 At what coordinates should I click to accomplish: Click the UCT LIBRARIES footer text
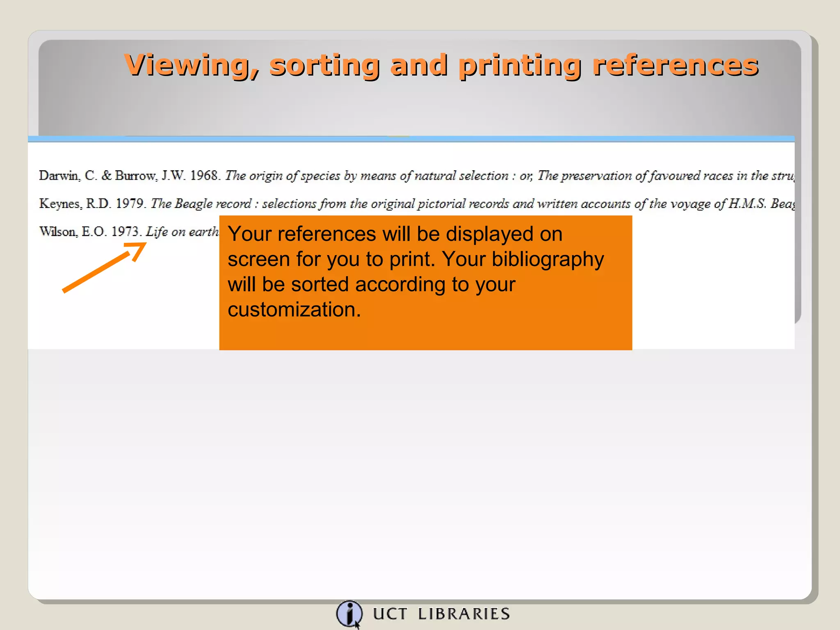pyautogui.click(x=442, y=614)
